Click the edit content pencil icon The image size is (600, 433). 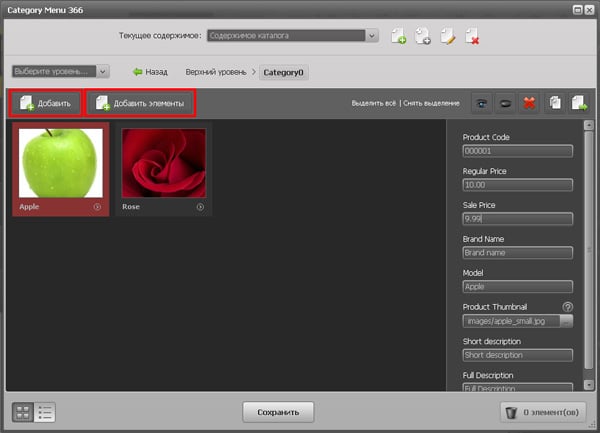click(446, 37)
